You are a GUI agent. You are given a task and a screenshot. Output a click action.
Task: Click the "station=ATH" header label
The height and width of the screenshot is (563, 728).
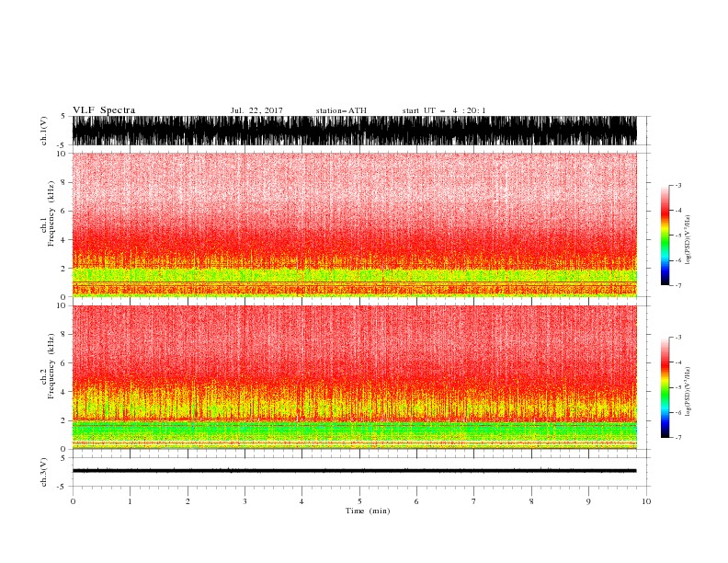click(x=341, y=110)
